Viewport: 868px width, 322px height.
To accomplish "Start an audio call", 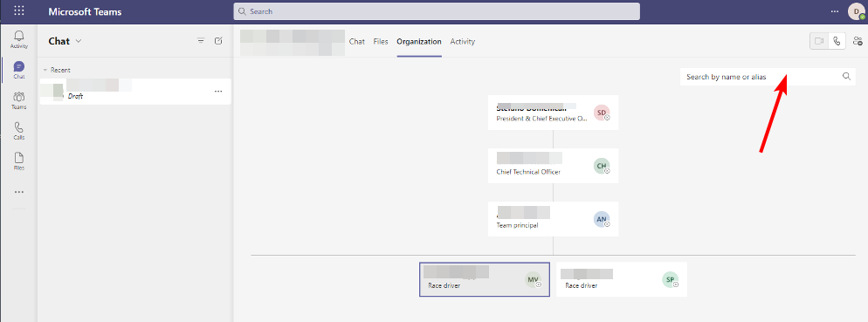I will (837, 41).
